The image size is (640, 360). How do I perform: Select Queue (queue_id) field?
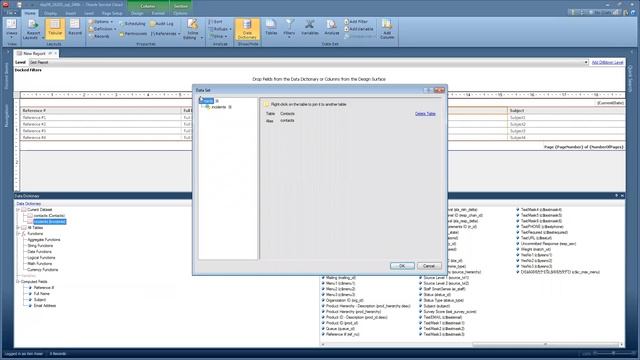(x=340, y=329)
